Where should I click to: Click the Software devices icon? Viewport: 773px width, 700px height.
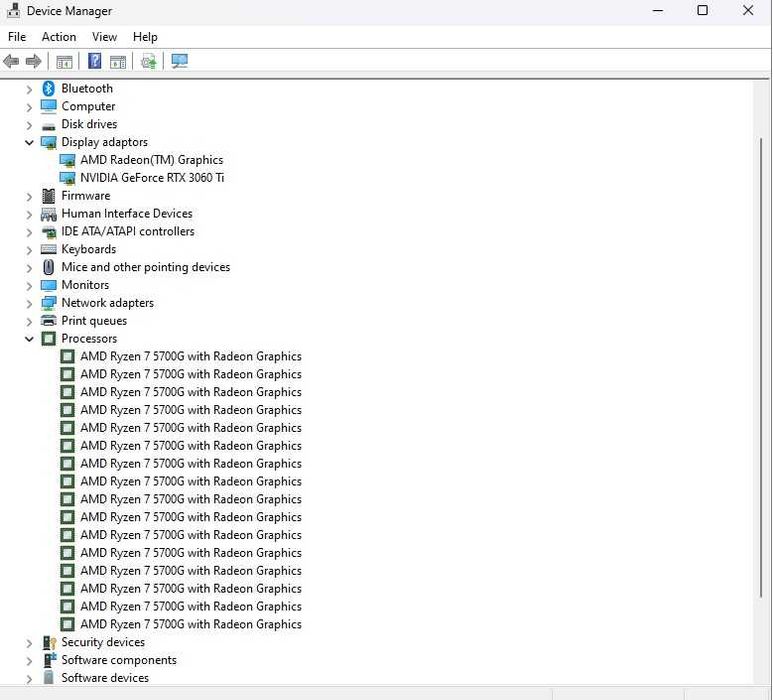pos(48,677)
